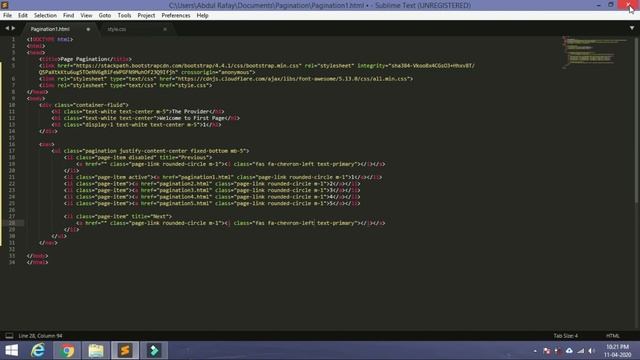Click unsaved dot on Pagination1.html tab

tap(88, 29)
